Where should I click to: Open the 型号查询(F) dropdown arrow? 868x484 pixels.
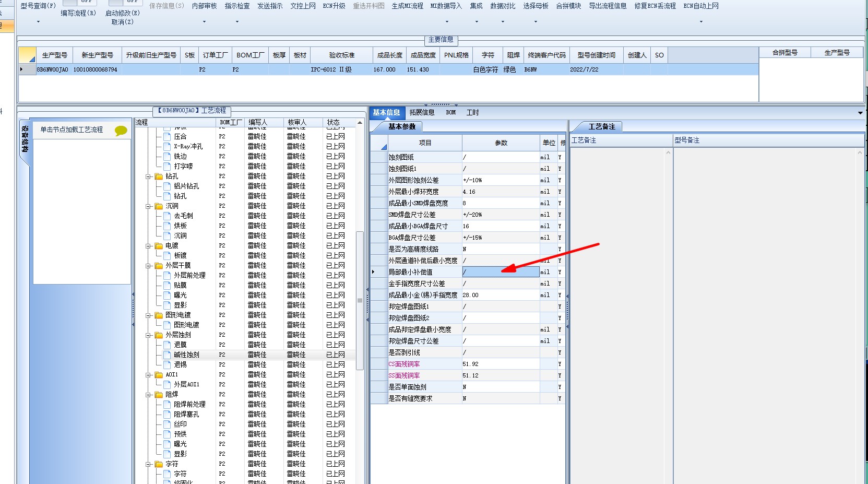click(x=38, y=22)
